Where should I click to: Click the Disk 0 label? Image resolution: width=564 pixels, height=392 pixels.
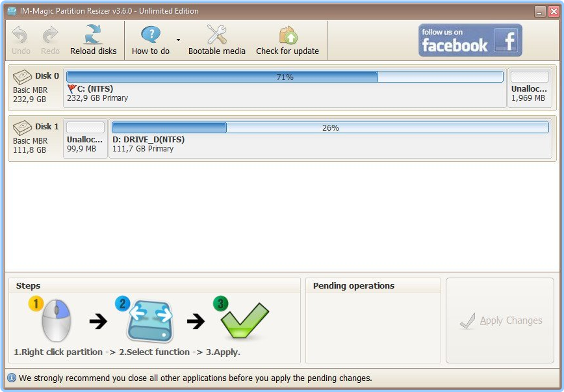click(47, 76)
